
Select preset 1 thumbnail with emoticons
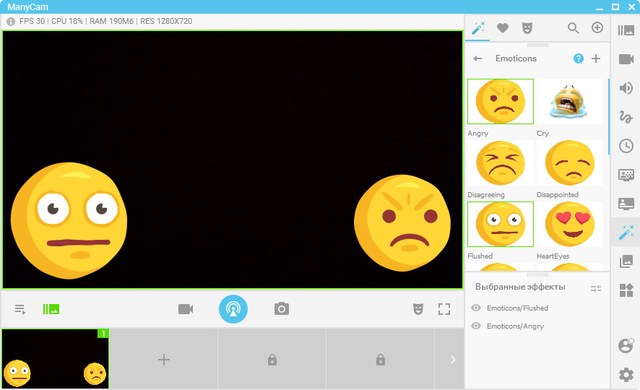point(55,359)
